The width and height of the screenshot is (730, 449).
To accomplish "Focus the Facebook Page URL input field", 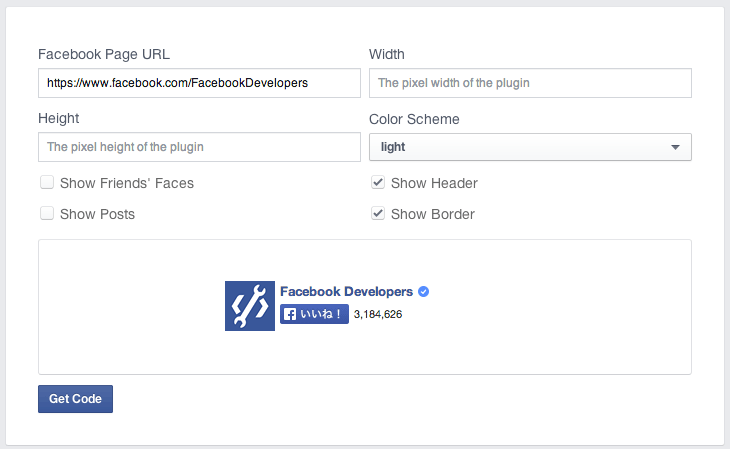I will [x=199, y=83].
